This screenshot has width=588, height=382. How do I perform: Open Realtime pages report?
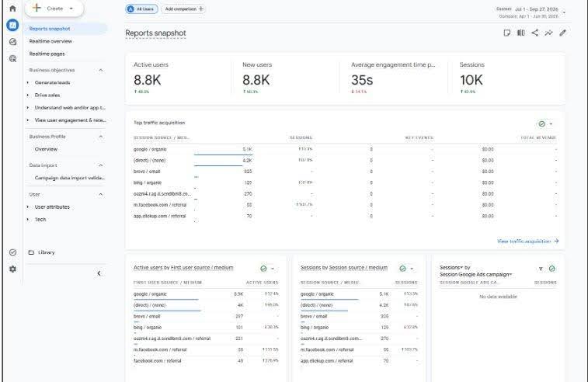(x=47, y=54)
